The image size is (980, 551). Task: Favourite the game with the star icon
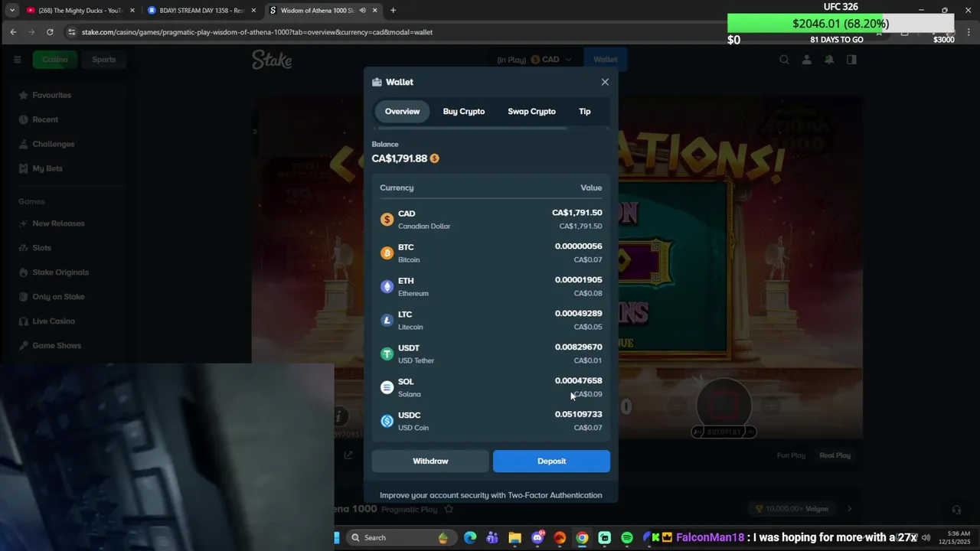[449, 509]
